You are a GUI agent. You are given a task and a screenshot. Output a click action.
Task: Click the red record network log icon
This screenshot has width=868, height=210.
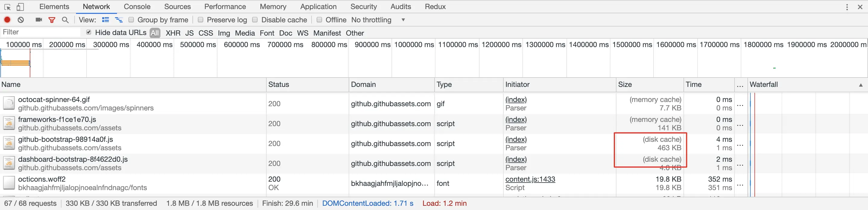click(7, 20)
